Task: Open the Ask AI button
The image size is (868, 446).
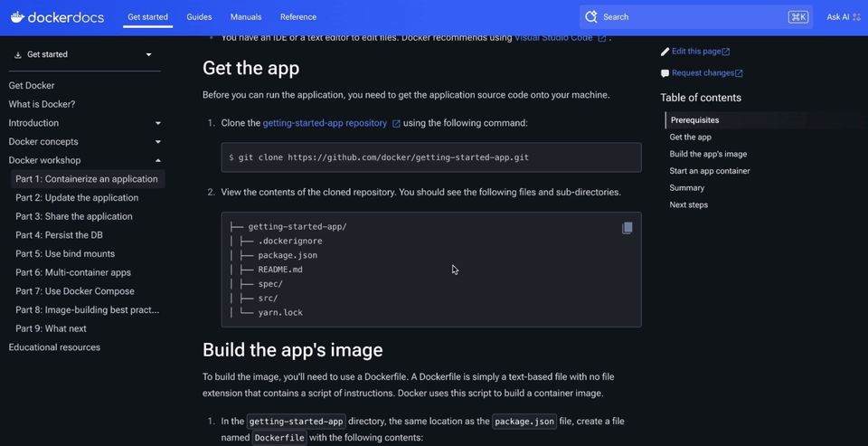Action: (844, 17)
